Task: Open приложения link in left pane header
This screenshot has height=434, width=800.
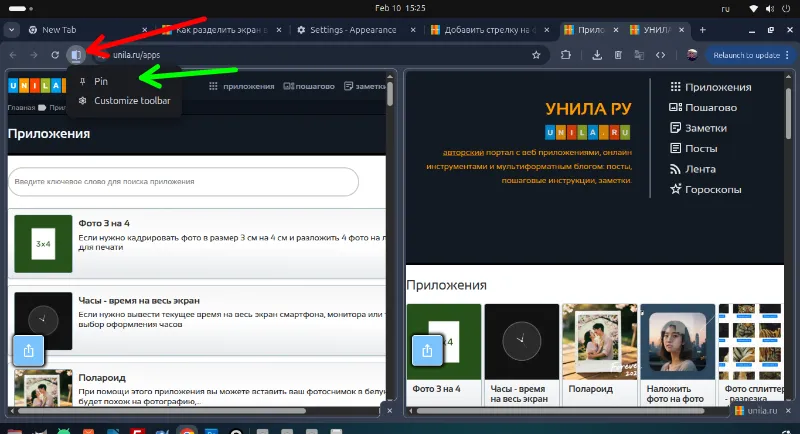Action: point(241,86)
